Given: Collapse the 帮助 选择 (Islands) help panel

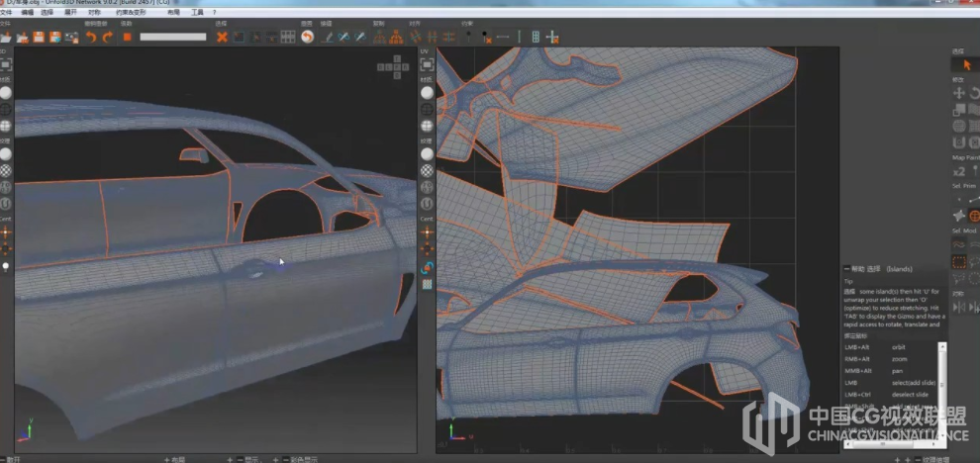Looking at the screenshot, I should (847, 269).
